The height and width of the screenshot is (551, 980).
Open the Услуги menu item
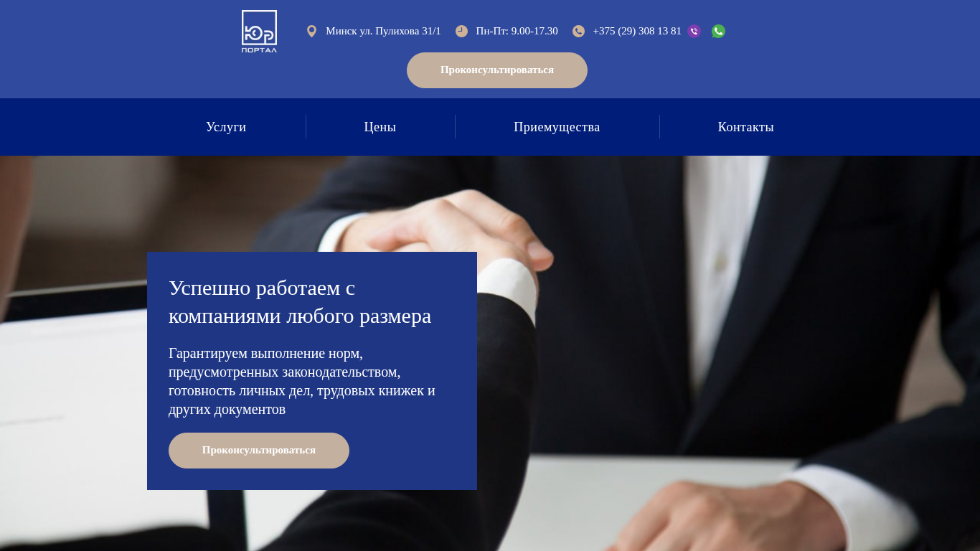point(226,127)
